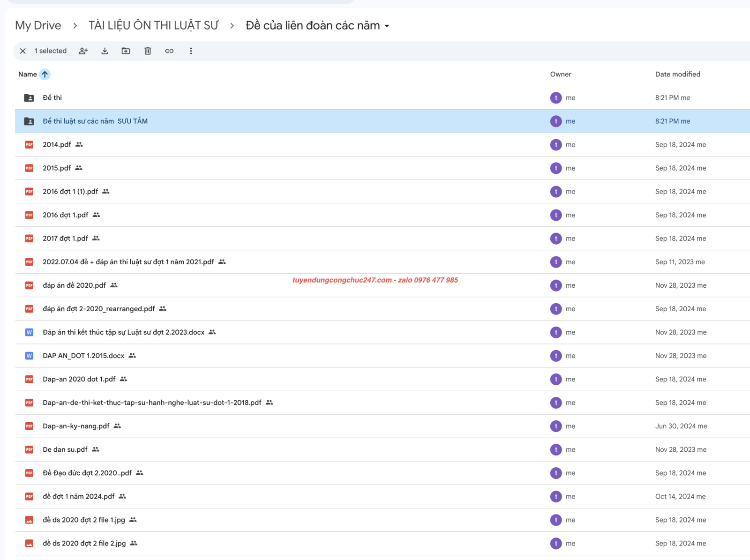750x560 pixels.
Task: Click the Copy link icon
Action: tap(169, 51)
